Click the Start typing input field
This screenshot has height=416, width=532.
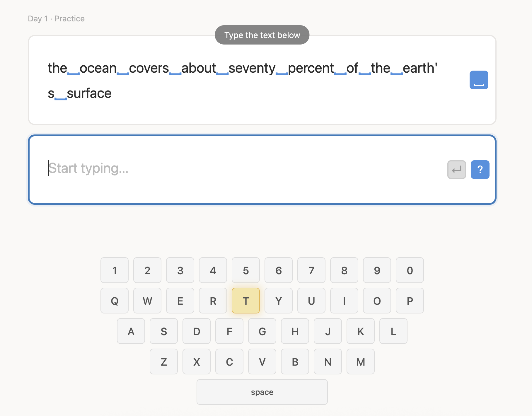(x=205, y=168)
